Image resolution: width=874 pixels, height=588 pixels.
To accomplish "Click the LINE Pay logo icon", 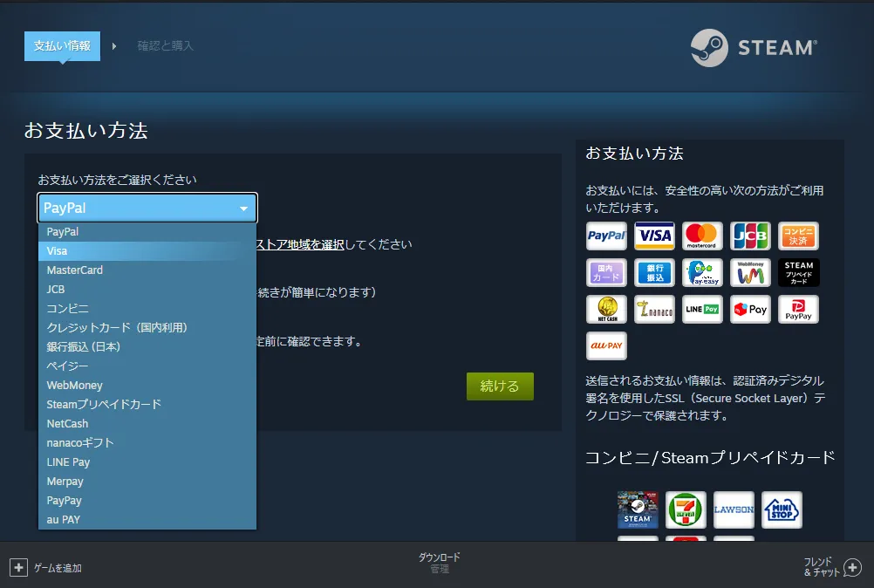I will pyautogui.click(x=702, y=310).
